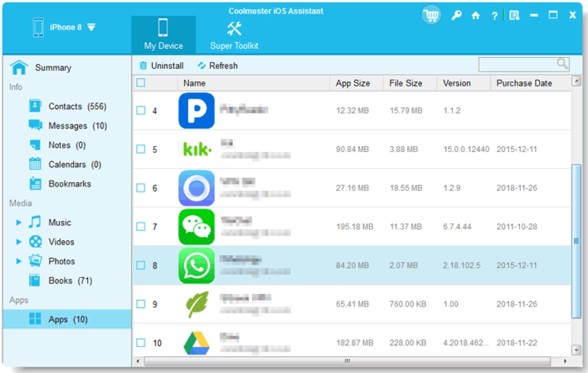Click app size cell "195.18 MB"
The image size is (588, 373).
point(355,226)
